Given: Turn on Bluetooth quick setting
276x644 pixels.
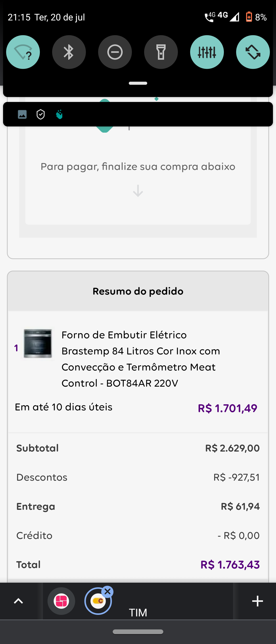Looking at the screenshot, I should 69,52.
